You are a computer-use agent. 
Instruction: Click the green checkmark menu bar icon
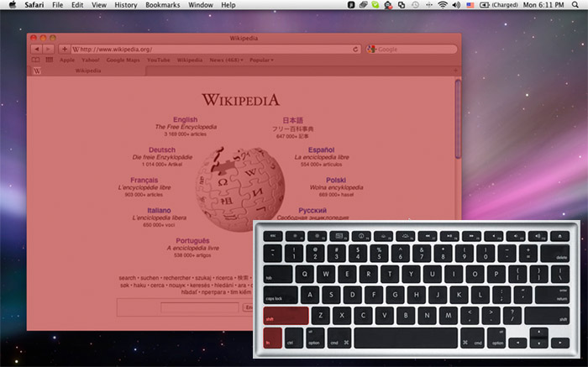375,5
